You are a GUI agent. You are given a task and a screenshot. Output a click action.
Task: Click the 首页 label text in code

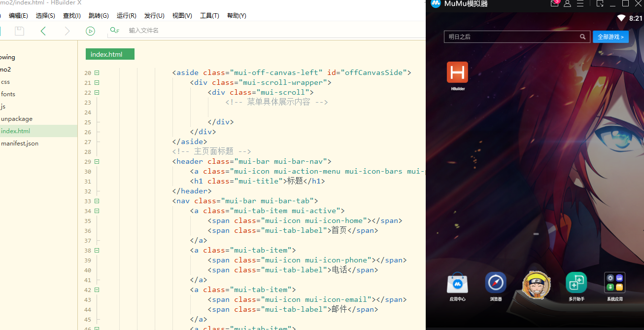tap(339, 230)
